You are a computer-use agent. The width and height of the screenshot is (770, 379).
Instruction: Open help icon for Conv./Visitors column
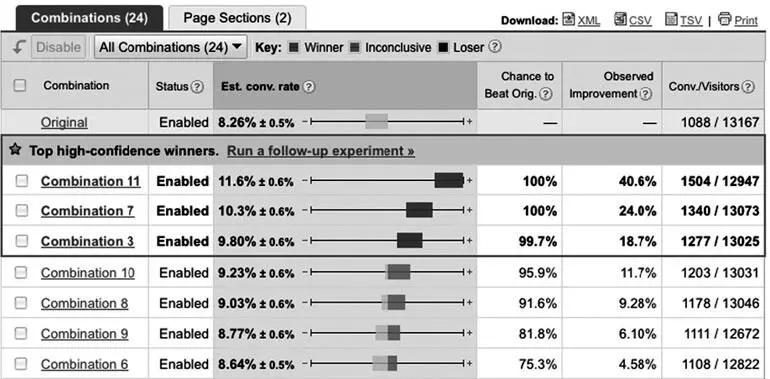point(748,87)
